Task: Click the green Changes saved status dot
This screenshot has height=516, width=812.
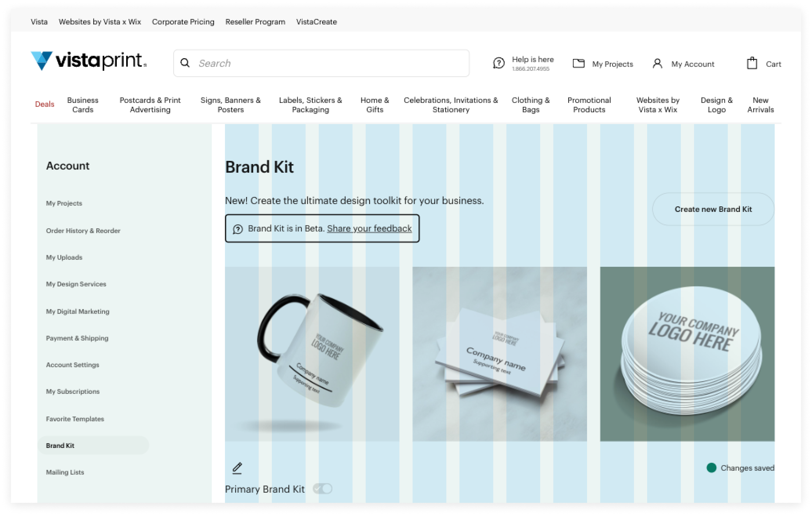Action: [x=711, y=468]
